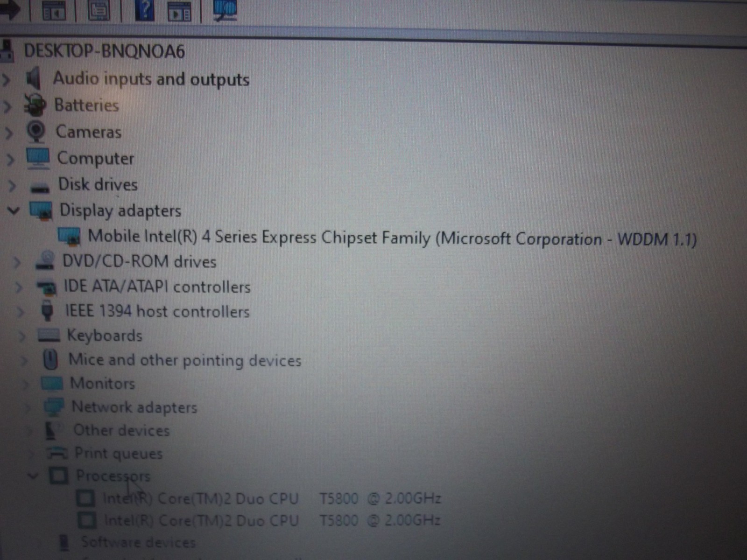Click the DVD/CD-ROM drives disc icon
The image size is (747, 560).
[x=45, y=260]
